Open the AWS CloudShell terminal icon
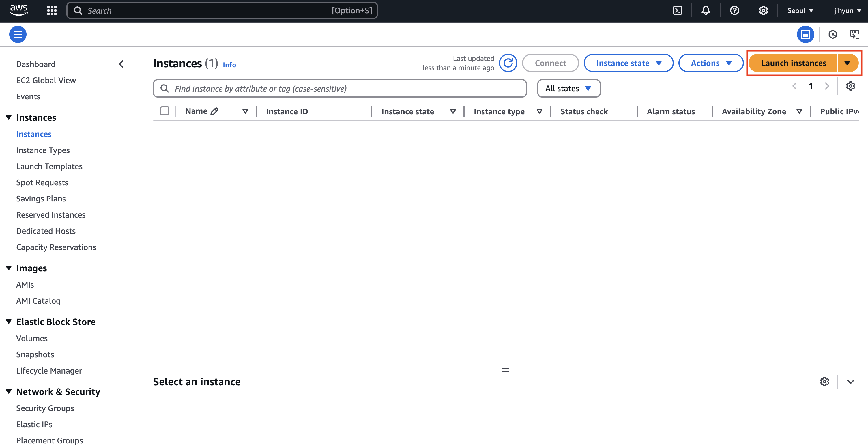The height and width of the screenshot is (448, 868). pyautogui.click(x=677, y=10)
